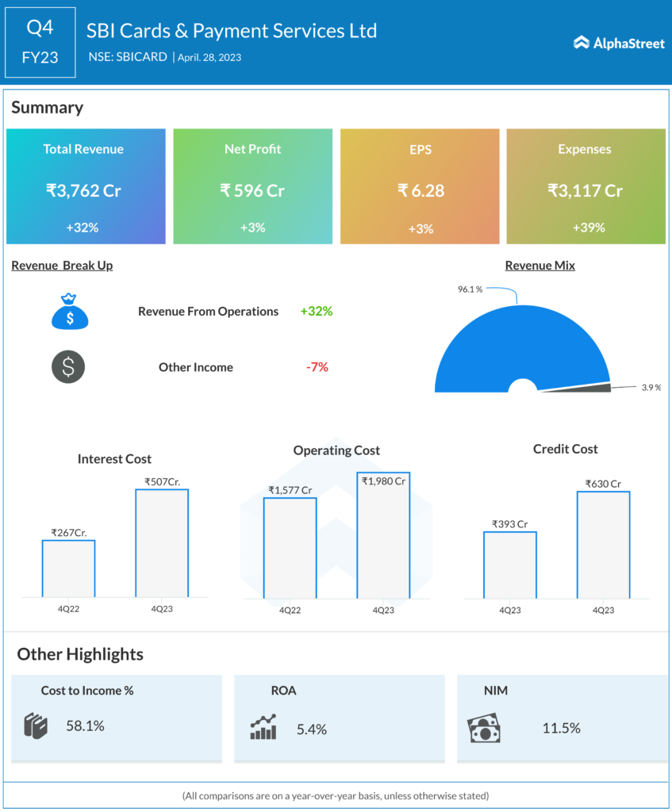Viewport: 672px width, 812px height.
Task: Click the Revenue Mix heading
Action: pyautogui.click(x=540, y=266)
